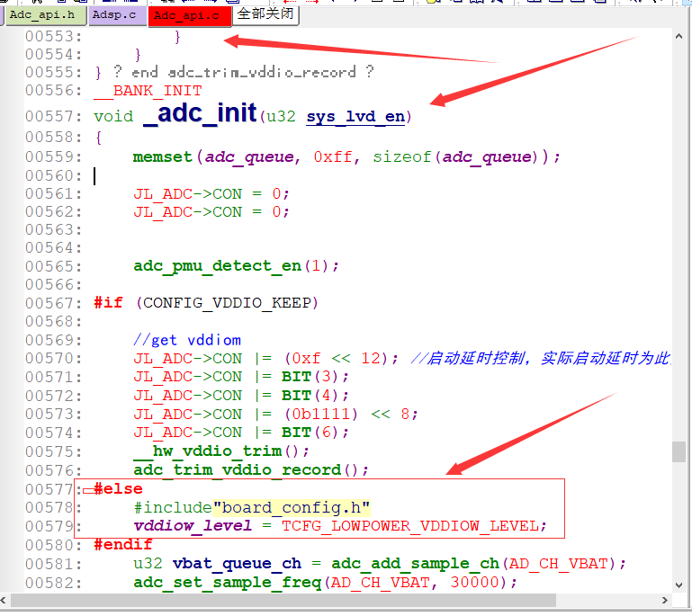Image resolution: width=692 pixels, height=616 pixels.
Task: Click adc_add_sample_ch on line 581
Action: pyautogui.click(x=415, y=564)
